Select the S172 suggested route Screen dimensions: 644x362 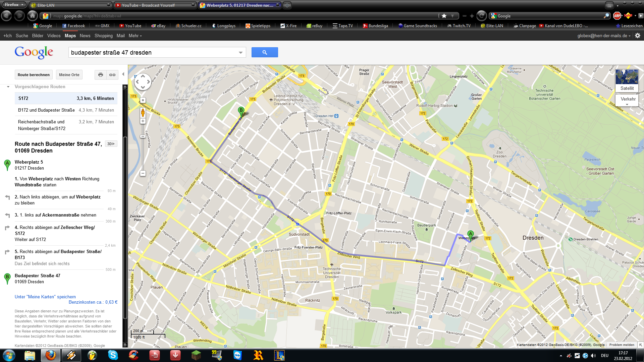[66, 98]
